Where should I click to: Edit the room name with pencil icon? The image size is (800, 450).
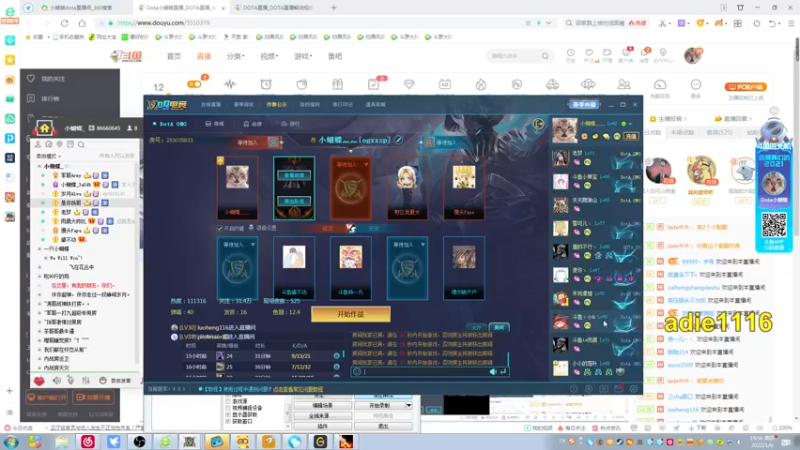point(398,140)
